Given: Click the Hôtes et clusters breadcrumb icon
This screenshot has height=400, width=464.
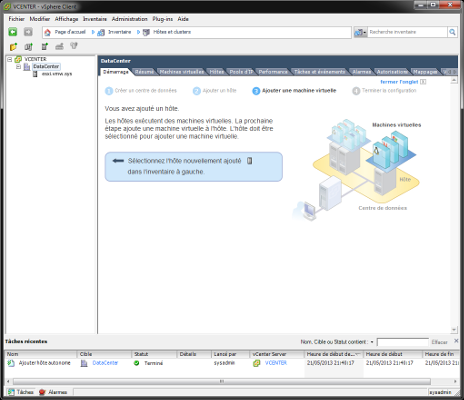Looking at the screenshot, I should (146, 32).
